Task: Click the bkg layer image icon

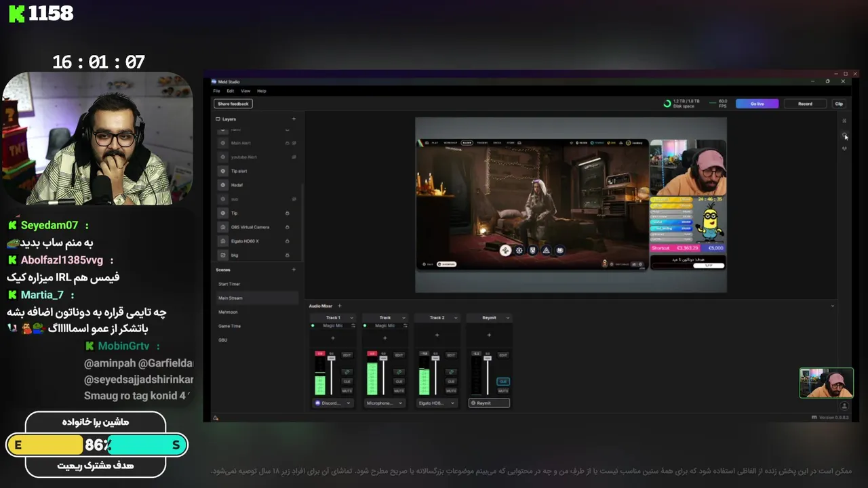Action: point(223,255)
